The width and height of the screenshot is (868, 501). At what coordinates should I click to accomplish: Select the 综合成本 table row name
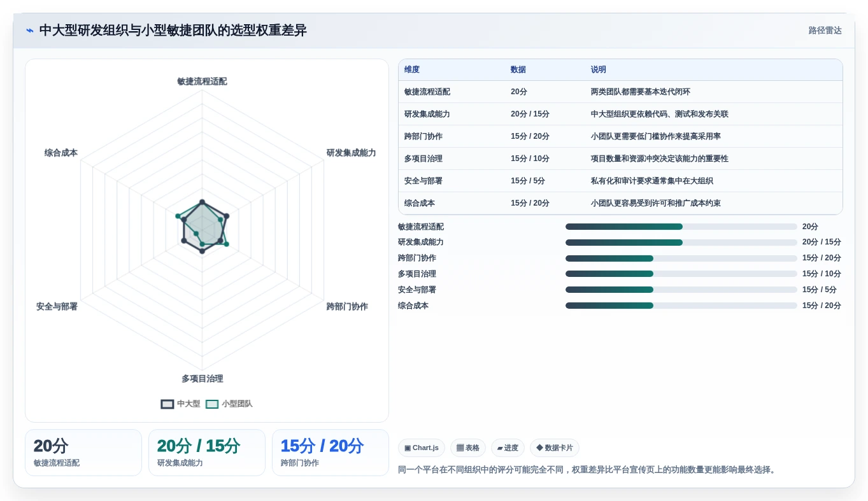[420, 203]
